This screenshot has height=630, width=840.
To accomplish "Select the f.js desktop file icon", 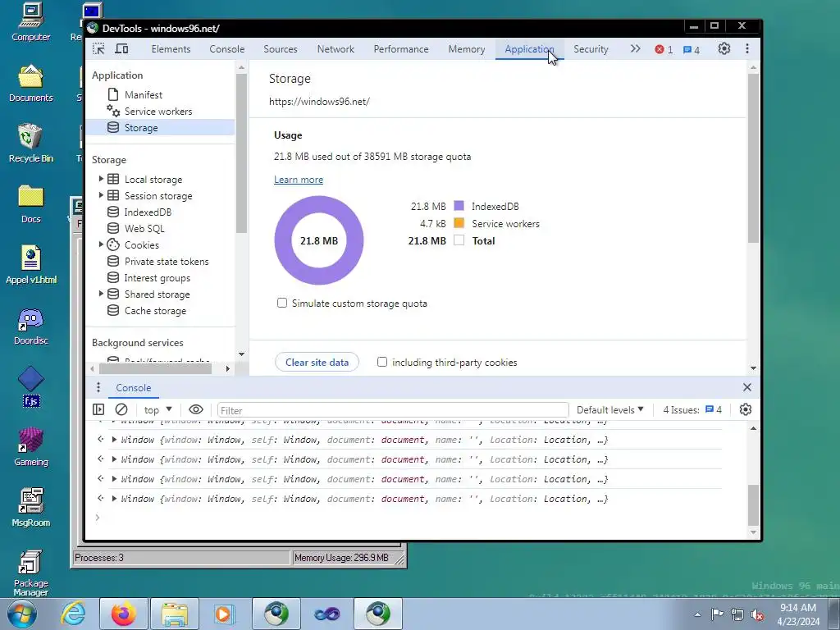I will coord(30,386).
